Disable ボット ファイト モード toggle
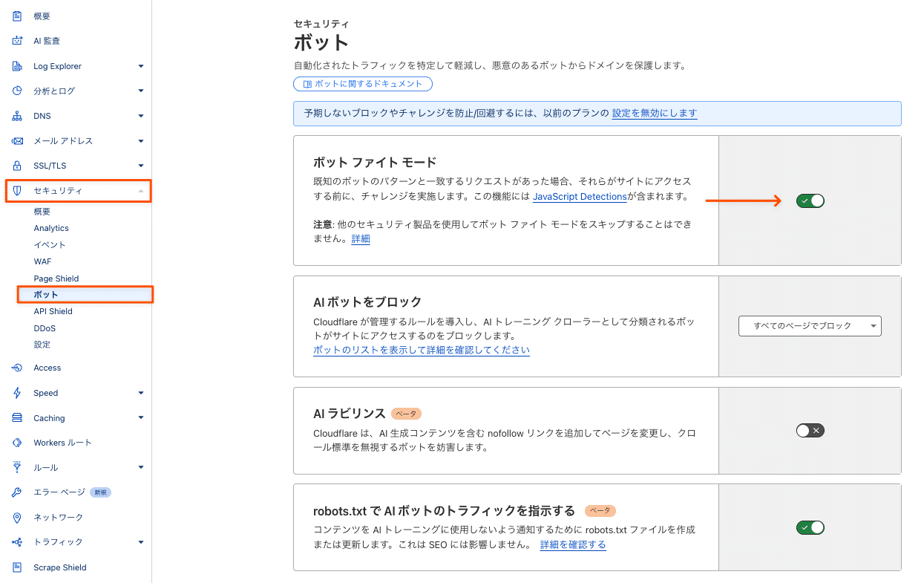The height and width of the screenshot is (583, 924). (810, 201)
